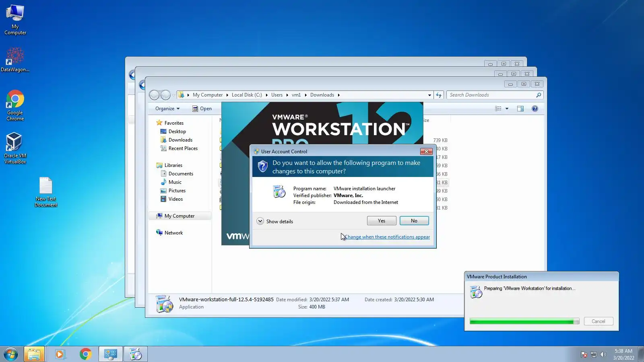This screenshot has height=362, width=644.
Task: Click Users in the address breadcrumb
Action: (x=277, y=95)
